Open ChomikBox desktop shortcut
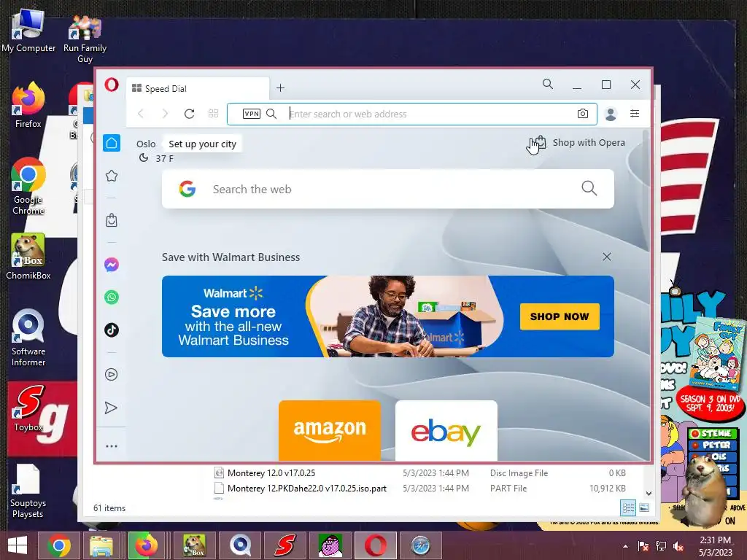The image size is (747, 560). tap(28, 256)
